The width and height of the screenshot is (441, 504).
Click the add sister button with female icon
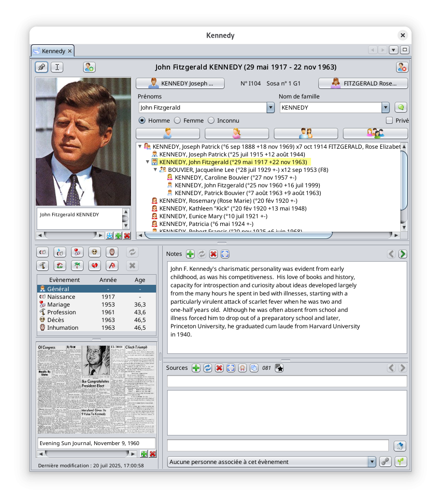[x=237, y=133]
